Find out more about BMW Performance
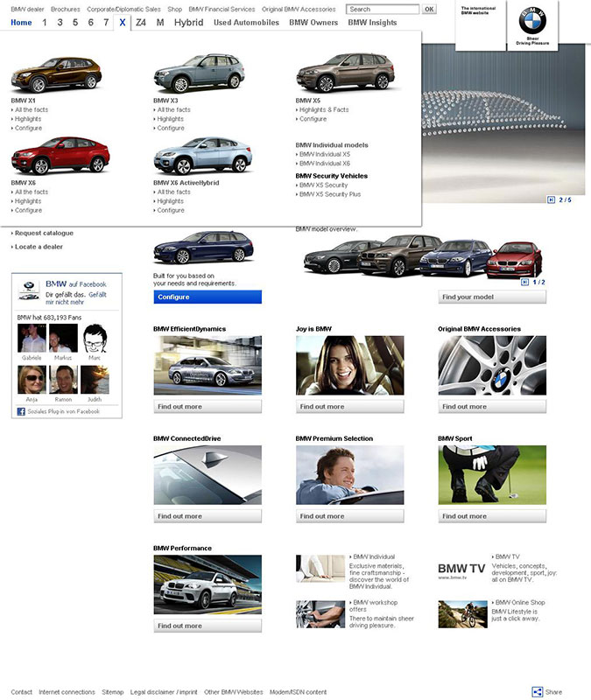The width and height of the screenshot is (591, 700). (208, 626)
